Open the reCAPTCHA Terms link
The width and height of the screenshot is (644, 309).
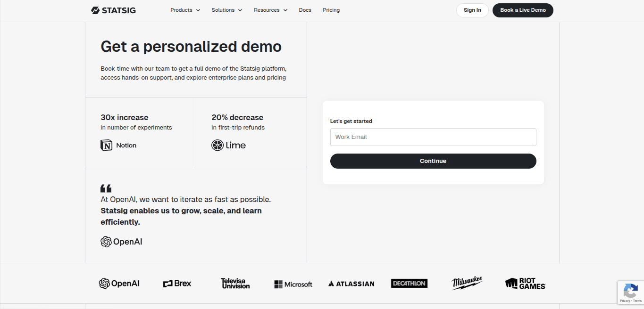point(637,301)
